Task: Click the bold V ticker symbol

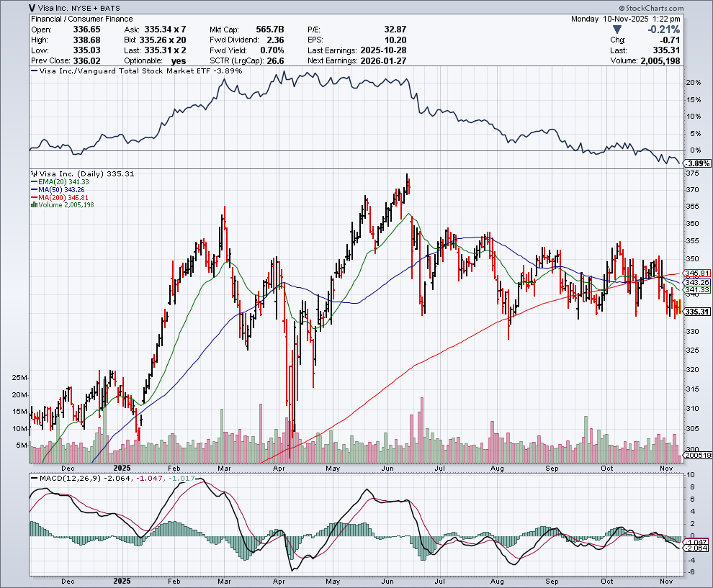Action: click(33, 8)
